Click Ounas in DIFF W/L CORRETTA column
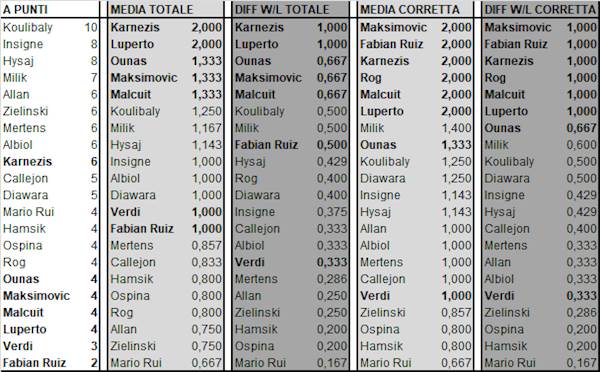The width and height of the screenshot is (600, 372). (x=502, y=128)
